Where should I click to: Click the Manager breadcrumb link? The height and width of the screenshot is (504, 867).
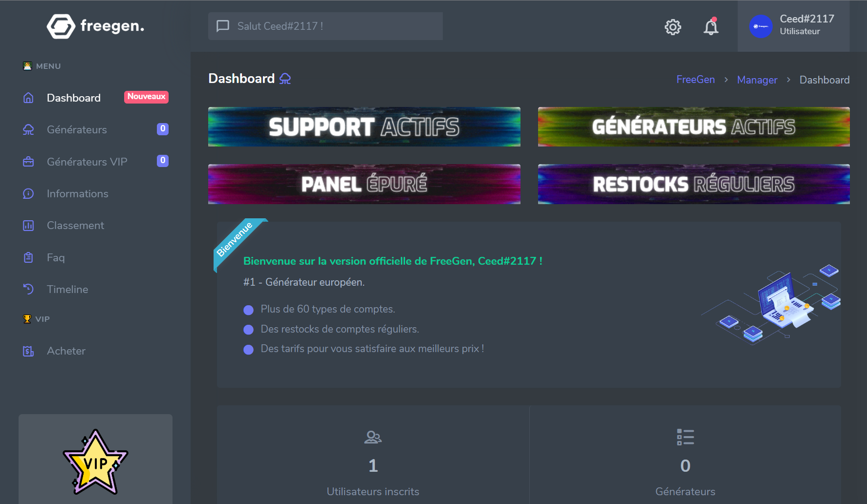tap(757, 80)
